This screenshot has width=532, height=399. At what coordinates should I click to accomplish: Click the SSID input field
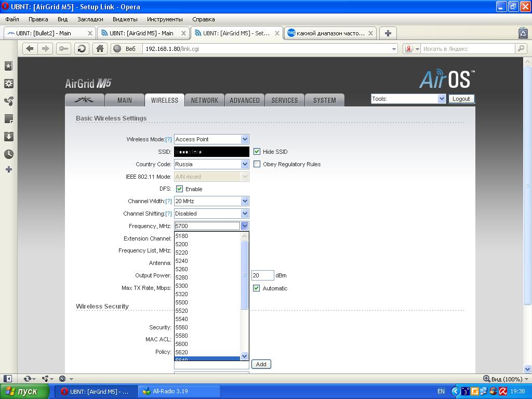tap(212, 152)
